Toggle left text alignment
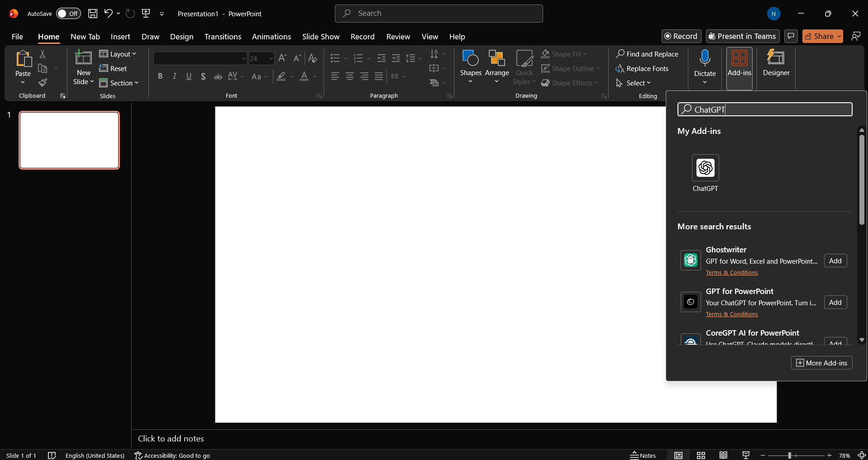This screenshot has width=868, height=460. point(335,76)
